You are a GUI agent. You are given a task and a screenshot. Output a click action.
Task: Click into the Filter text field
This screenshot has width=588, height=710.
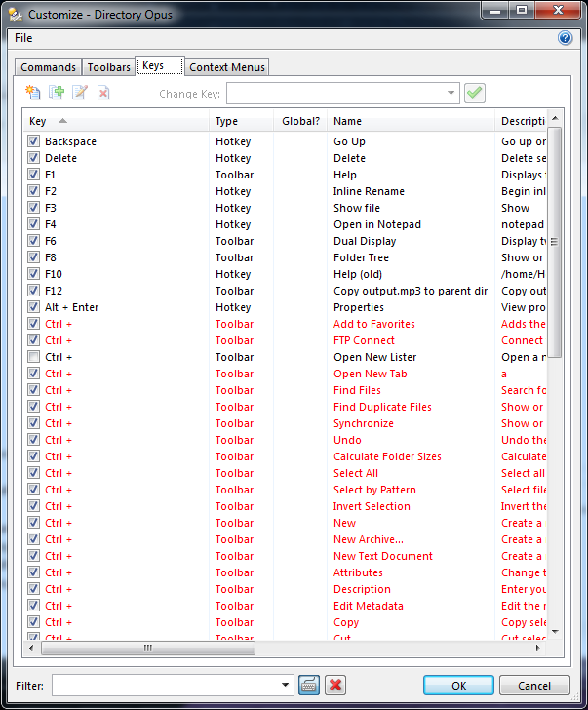(x=165, y=685)
